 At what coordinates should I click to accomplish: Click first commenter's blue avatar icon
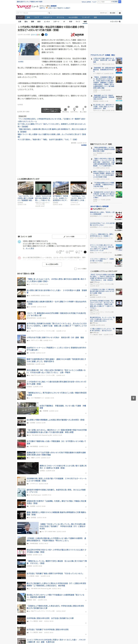[x=19, y=242]
